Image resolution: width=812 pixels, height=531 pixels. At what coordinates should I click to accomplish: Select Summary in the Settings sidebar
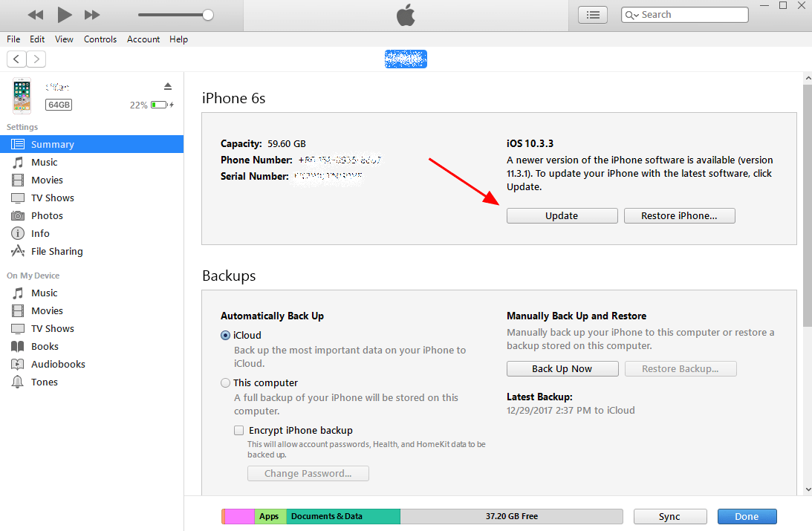point(91,144)
